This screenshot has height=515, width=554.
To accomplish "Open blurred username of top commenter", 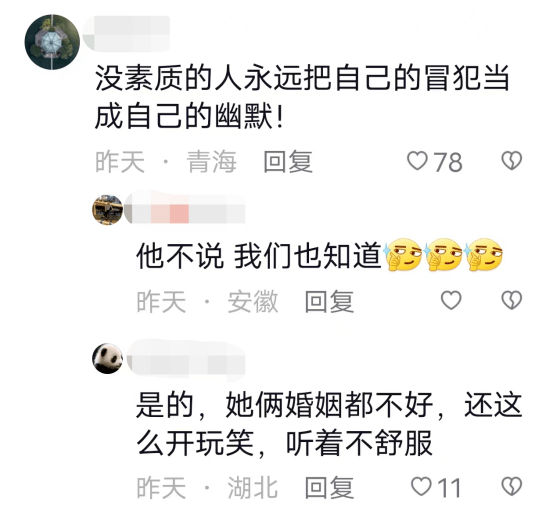I will pyautogui.click(x=126, y=34).
